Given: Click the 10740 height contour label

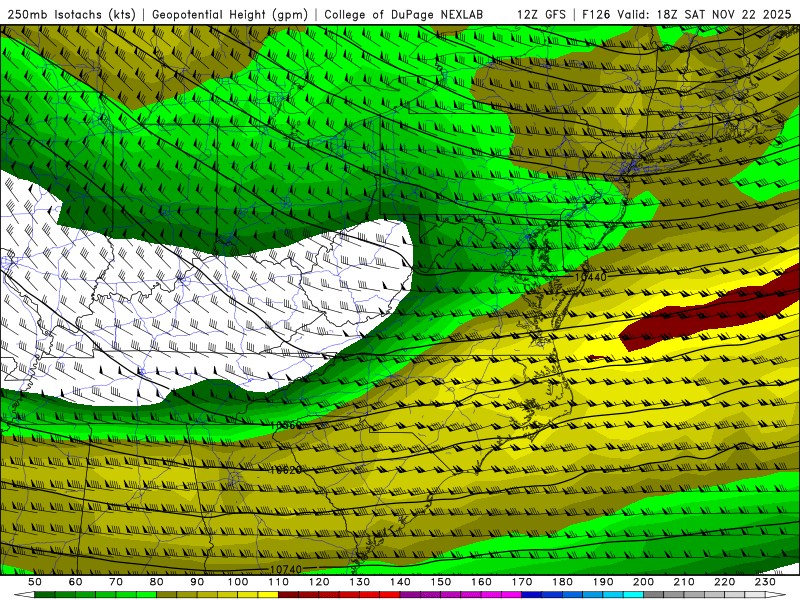Looking at the screenshot, I should tap(286, 569).
